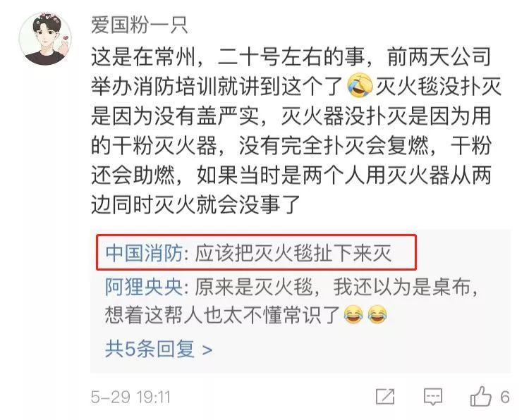Tap the main comment text about 常州
Screen dimensions: 529x420
click(296, 130)
